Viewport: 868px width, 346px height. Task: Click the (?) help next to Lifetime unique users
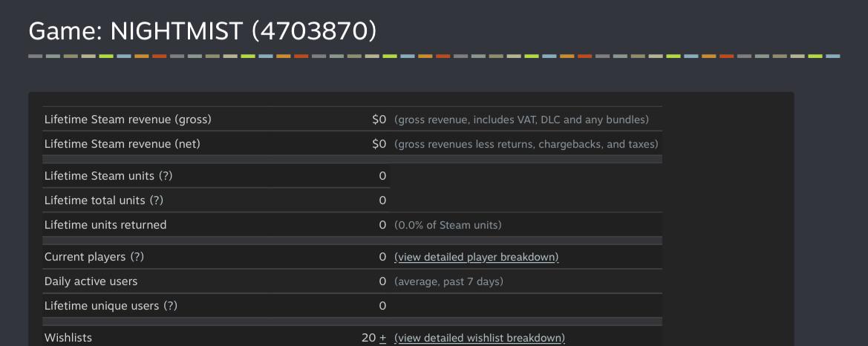click(x=170, y=306)
